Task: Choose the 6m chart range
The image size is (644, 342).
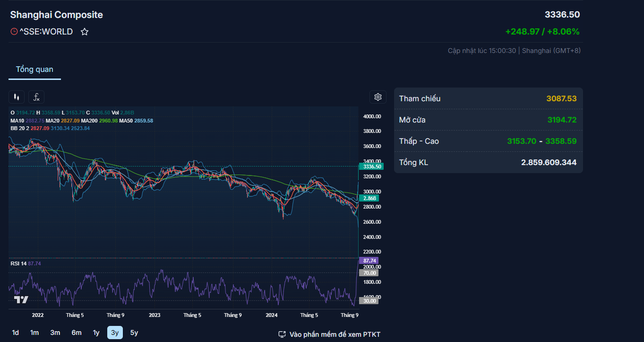Action: pyautogui.click(x=76, y=333)
